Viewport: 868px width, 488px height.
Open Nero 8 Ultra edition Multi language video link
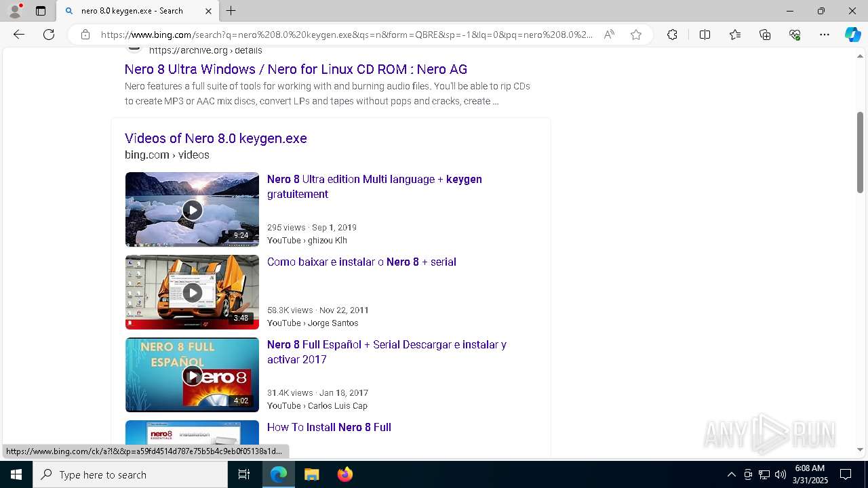click(374, 186)
